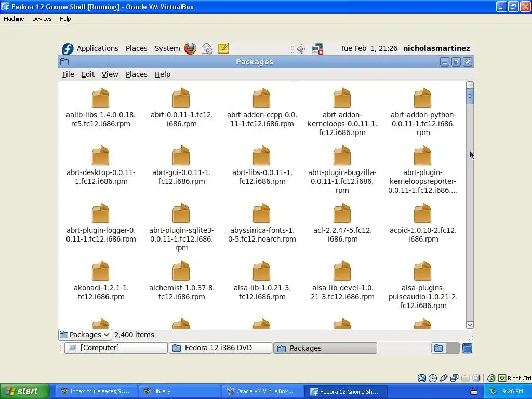Select alsa-lib-devel package icon
This screenshot has width=532, height=399.
[x=342, y=271]
